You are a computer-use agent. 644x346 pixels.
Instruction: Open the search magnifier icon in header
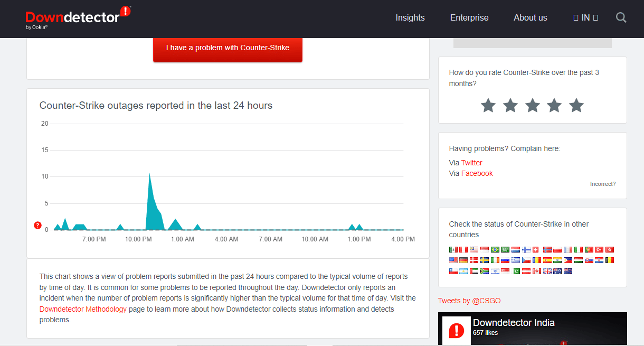pos(621,18)
